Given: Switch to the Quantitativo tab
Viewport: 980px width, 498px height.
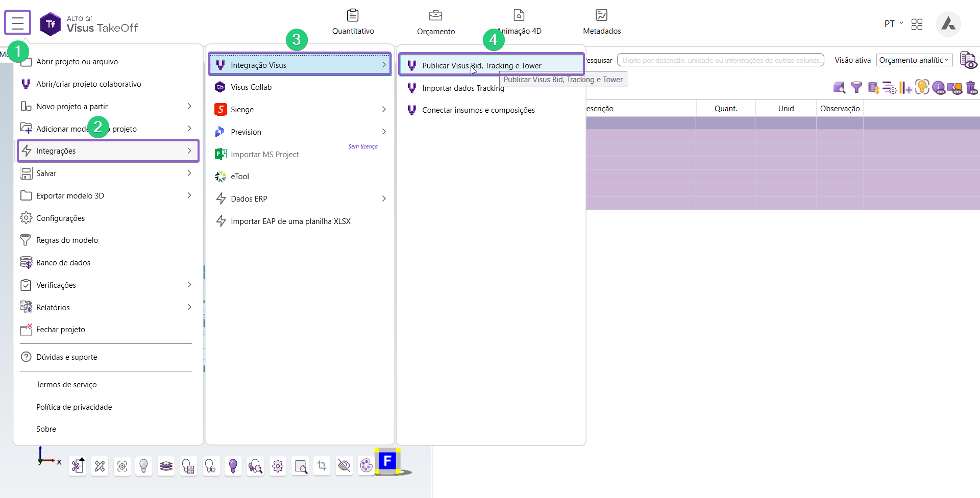Looking at the screenshot, I should 353,22.
